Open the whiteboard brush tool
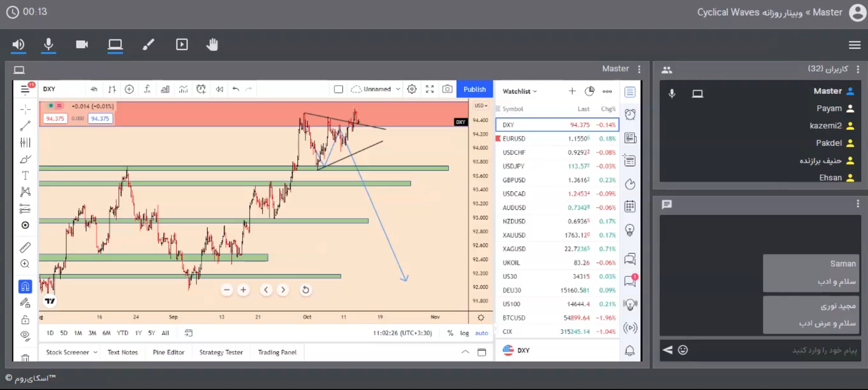The height and width of the screenshot is (390, 868). tap(148, 45)
